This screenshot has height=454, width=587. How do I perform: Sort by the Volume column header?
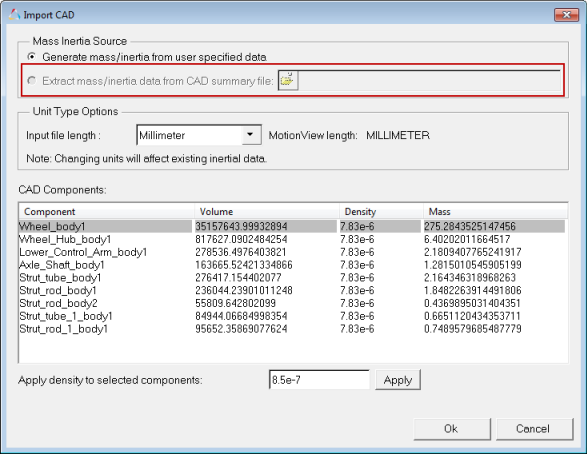coord(267,211)
